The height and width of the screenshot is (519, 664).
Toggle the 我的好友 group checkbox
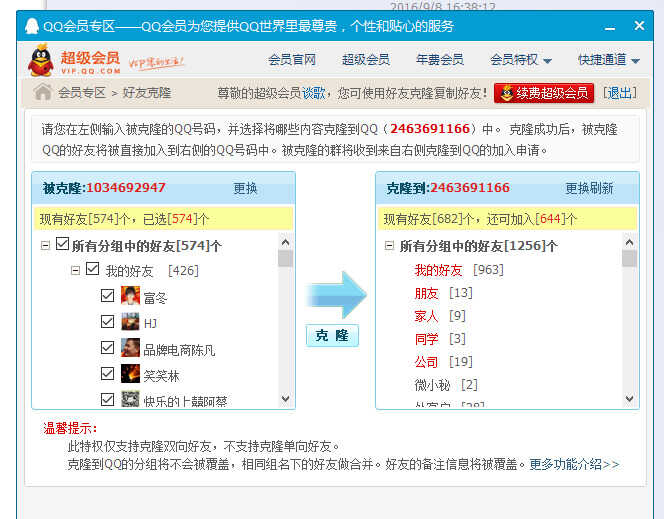[x=93, y=270]
